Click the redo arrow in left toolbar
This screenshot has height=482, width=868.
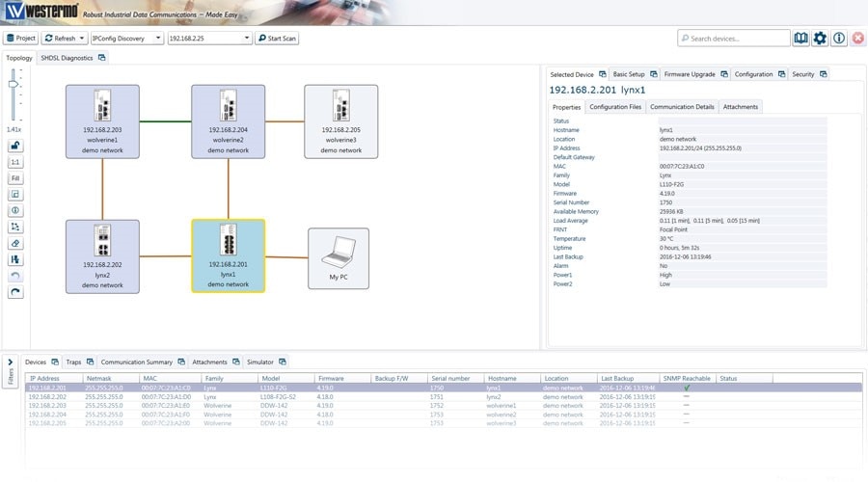pyautogui.click(x=14, y=292)
